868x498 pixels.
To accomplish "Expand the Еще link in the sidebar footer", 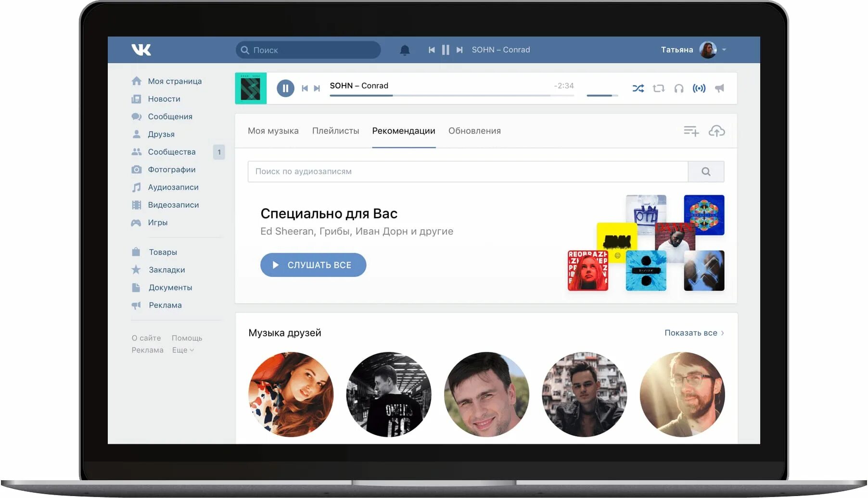I will point(183,350).
